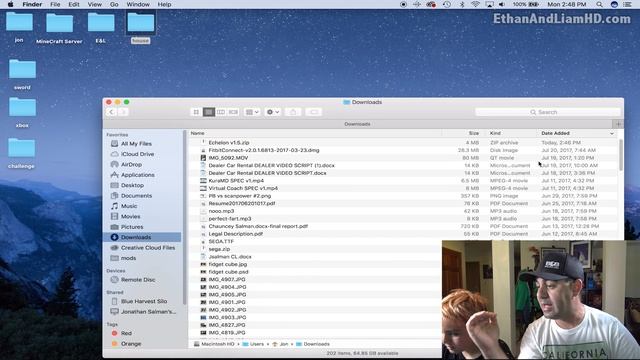Open the Action gear menu
640x360 pixels.
tap(272, 112)
